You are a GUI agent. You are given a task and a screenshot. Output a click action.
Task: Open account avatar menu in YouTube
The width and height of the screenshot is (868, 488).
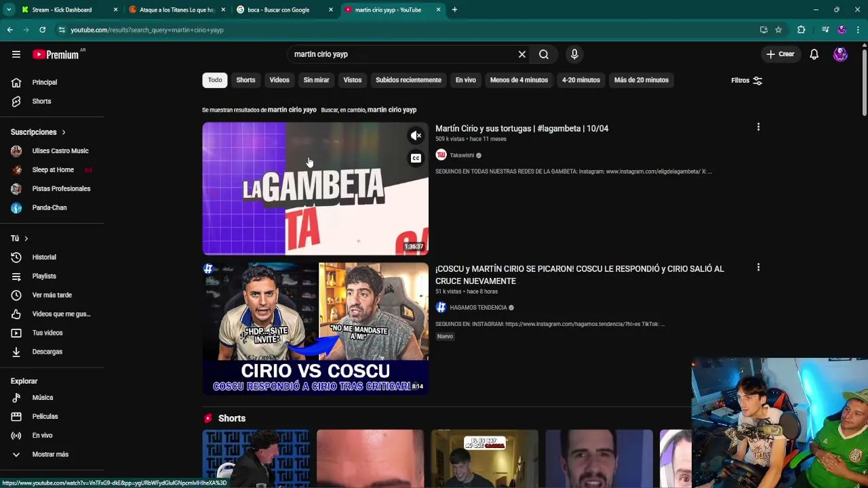coord(840,54)
